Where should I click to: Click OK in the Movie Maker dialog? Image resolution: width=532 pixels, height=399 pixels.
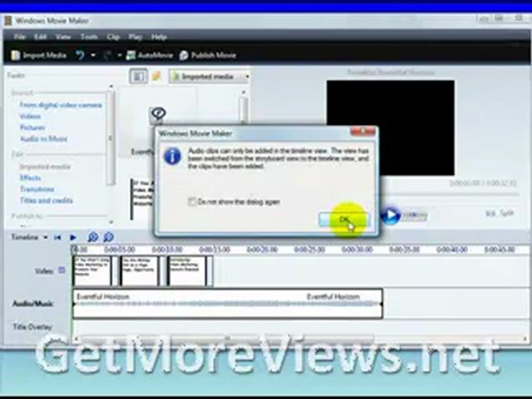coord(344,220)
